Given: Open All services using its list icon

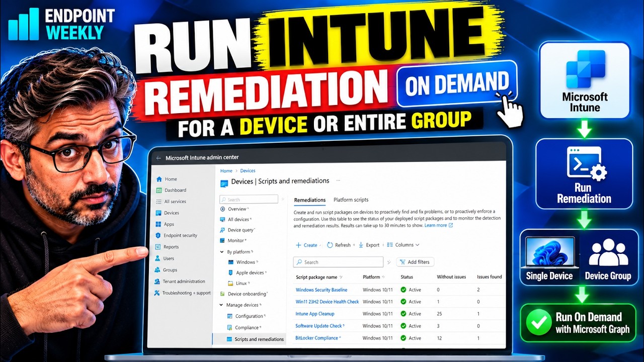Looking at the screenshot, I should [159, 202].
